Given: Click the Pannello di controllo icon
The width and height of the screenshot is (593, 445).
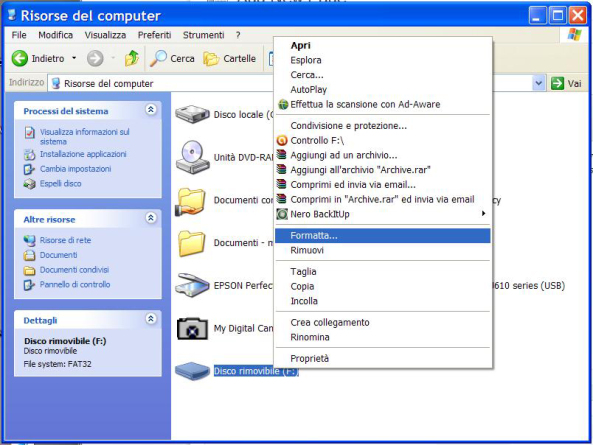Looking at the screenshot, I should pyautogui.click(x=29, y=285).
